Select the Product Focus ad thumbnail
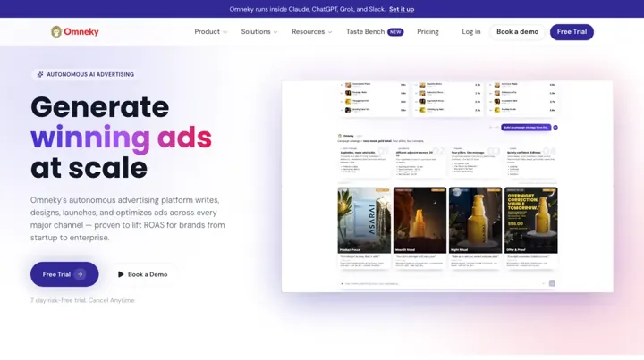This screenshot has height=360, width=644. 364,220
